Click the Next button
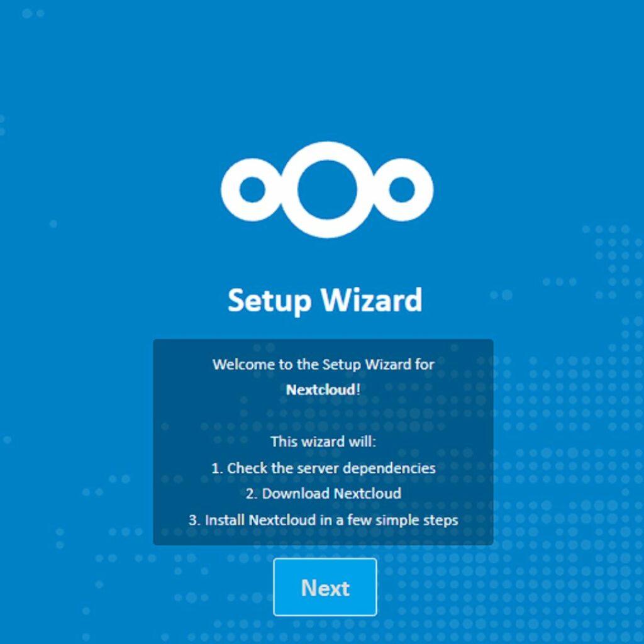Viewport: 644px width, 644px height. tap(325, 587)
